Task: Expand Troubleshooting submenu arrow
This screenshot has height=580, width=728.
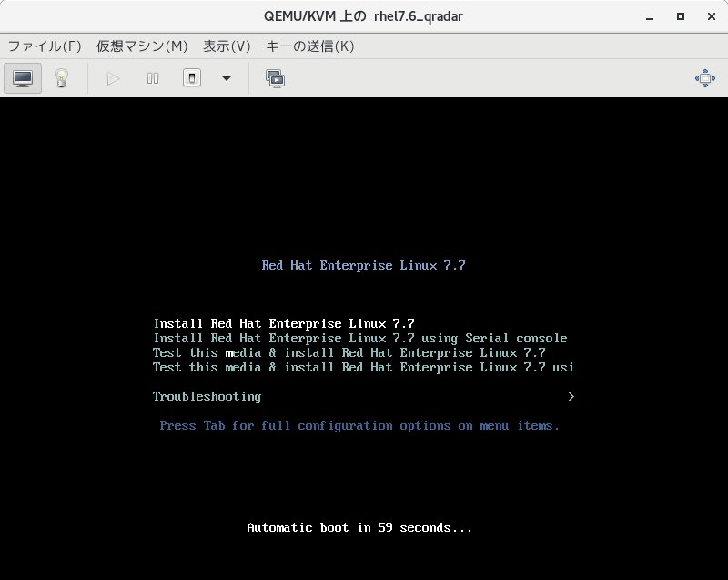Action: point(571,397)
